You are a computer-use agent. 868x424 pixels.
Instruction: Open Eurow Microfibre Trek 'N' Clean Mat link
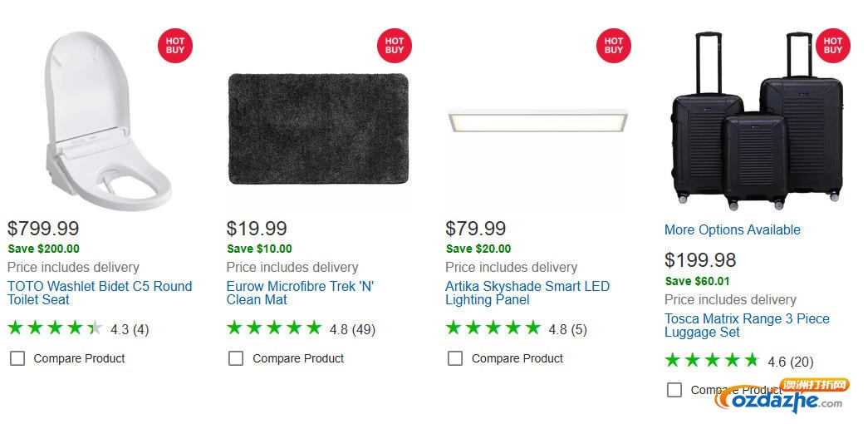[300, 293]
